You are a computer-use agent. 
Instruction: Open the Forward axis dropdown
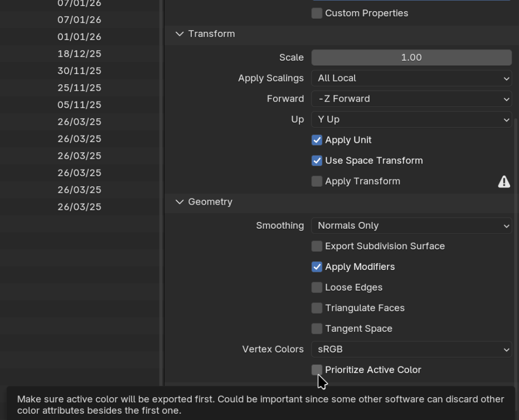pos(411,99)
